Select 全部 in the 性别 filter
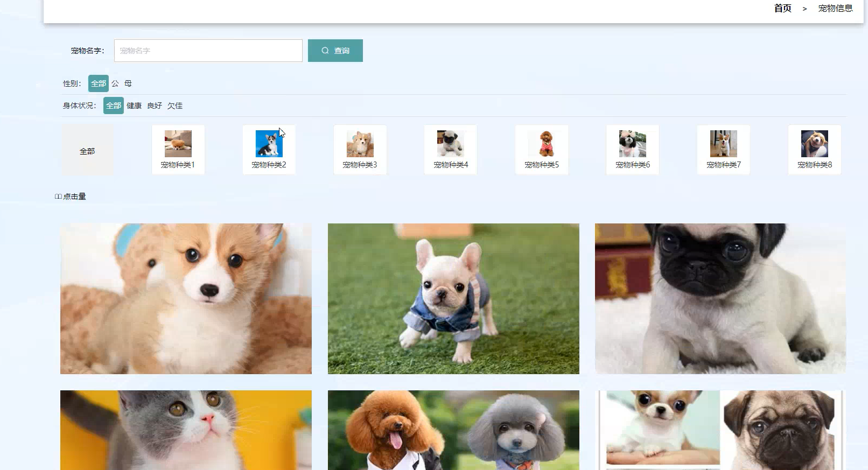The height and width of the screenshot is (470, 868). [x=99, y=83]
